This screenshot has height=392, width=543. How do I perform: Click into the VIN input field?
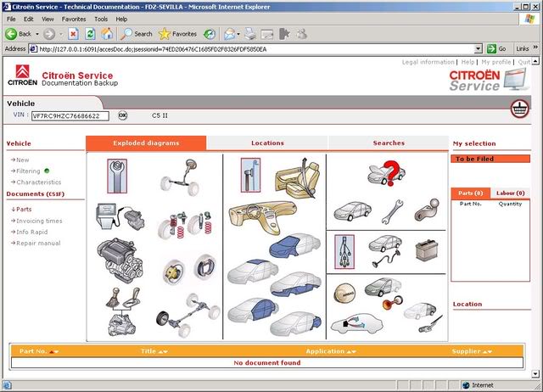pyautogui.click(x=70, y=116)
